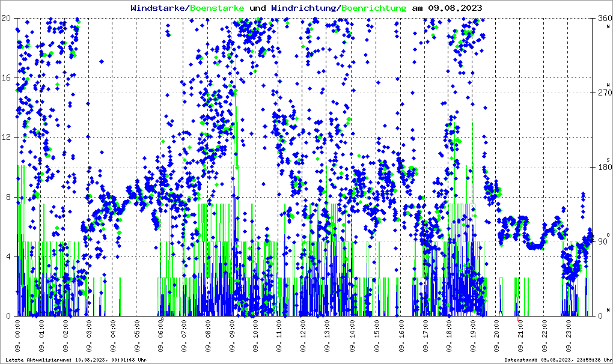Click the Letzte Aktualisierung timestamp text

click(75, 360)
